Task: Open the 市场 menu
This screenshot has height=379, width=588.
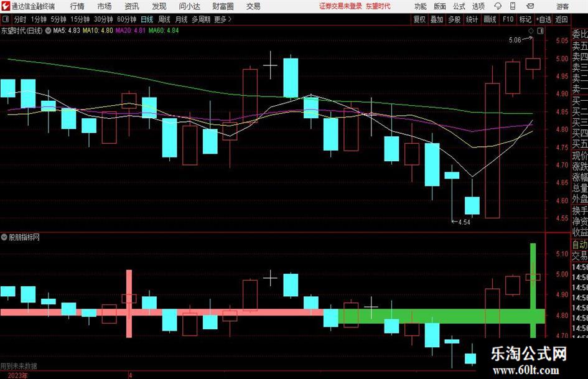Action: pyautogui.click(x=105, y=6)
